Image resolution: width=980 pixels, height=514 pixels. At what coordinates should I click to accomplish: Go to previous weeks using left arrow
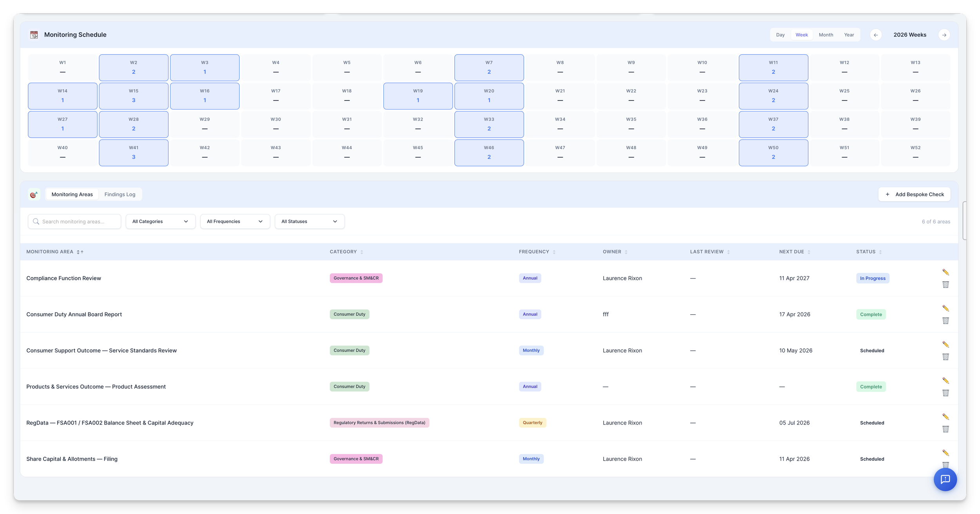point(875,35)
